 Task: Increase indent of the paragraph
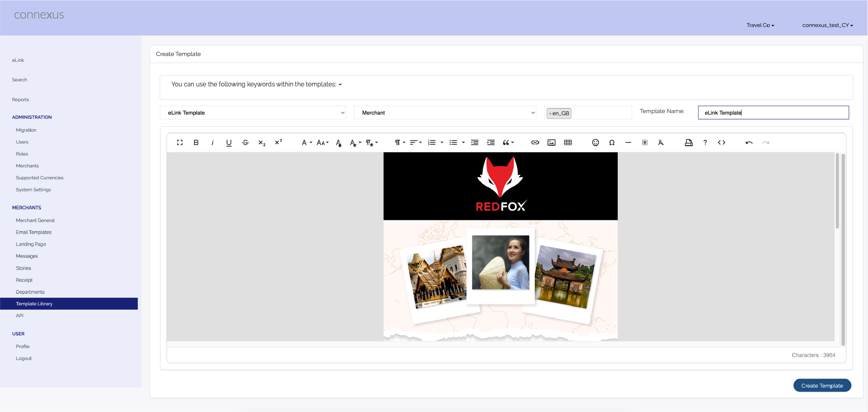[491, 143]
